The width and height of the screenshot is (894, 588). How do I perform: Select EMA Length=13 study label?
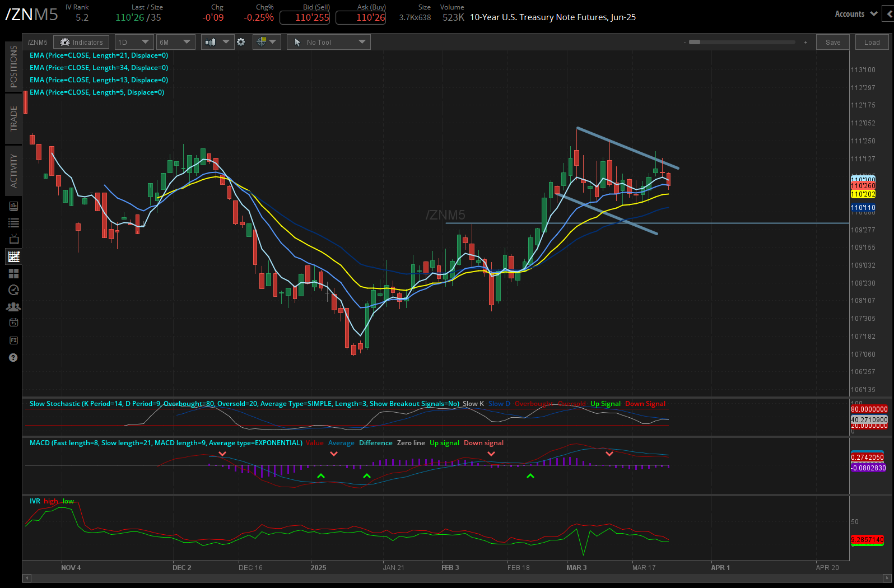(99, 80)
